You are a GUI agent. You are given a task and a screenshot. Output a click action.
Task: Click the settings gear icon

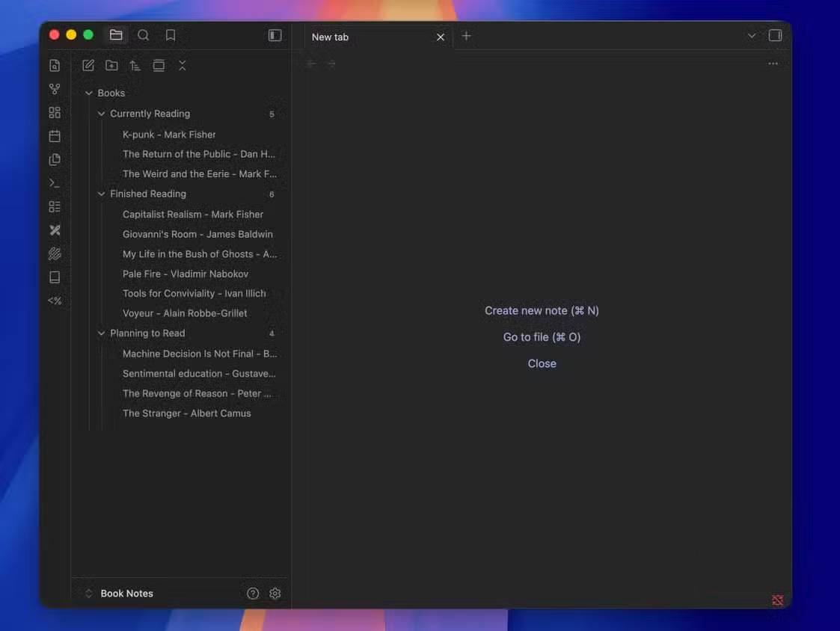(275, 594)
